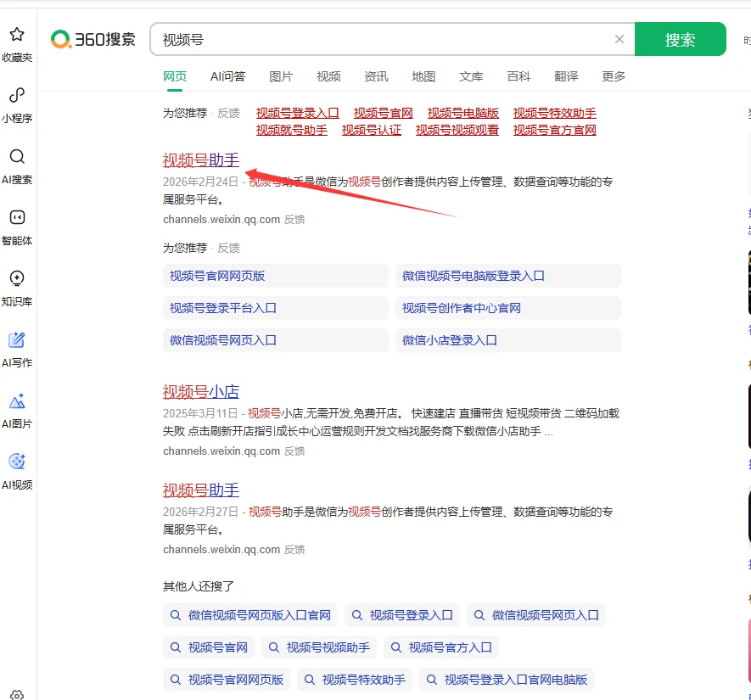Image resolution: width=751 pixels, height=700 pixels.
Task: Open the 视频号电脑版 recommendation link
Action: coord(463,114)
